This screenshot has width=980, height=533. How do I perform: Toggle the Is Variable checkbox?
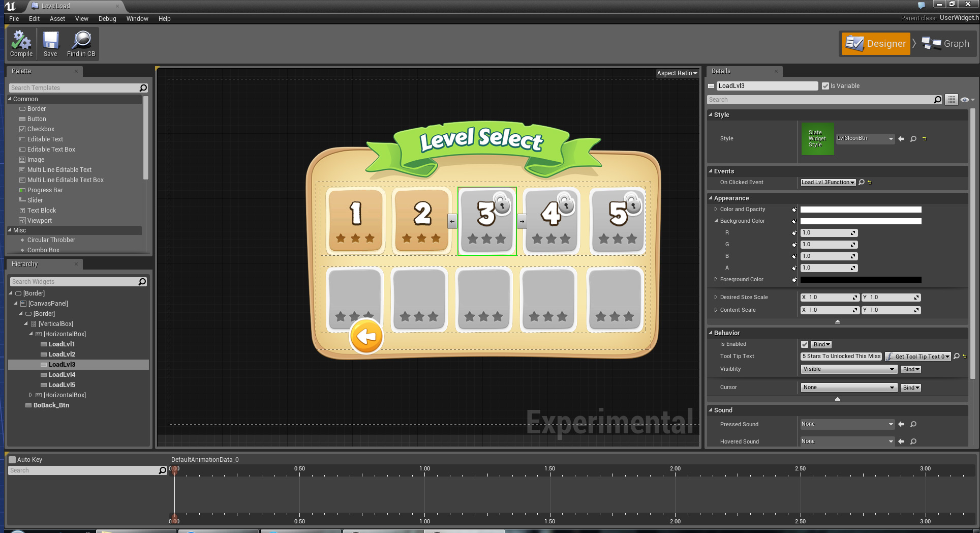coord(825,86)
